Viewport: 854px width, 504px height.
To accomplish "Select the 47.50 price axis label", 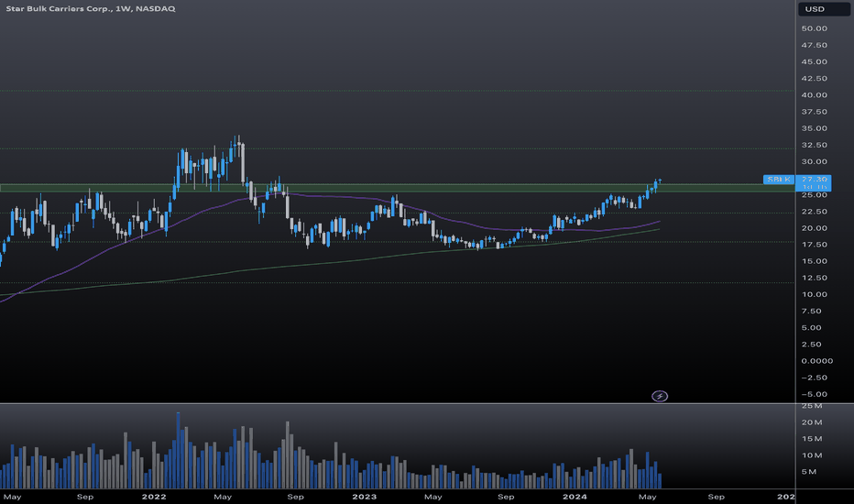I will point(814,45).
